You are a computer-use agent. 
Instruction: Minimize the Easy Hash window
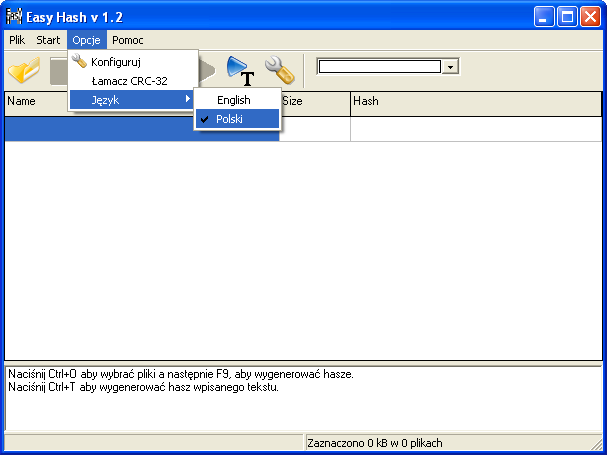coord(544,17)
